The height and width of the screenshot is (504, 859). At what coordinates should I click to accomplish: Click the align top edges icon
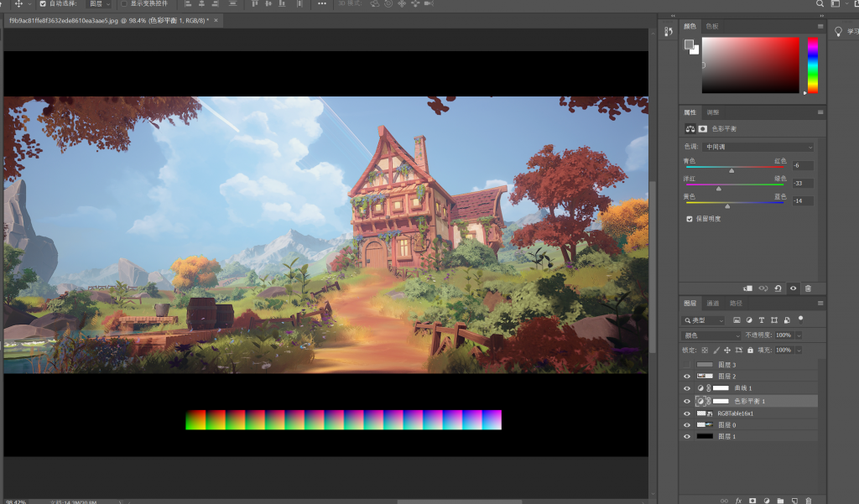coord(255,3)
